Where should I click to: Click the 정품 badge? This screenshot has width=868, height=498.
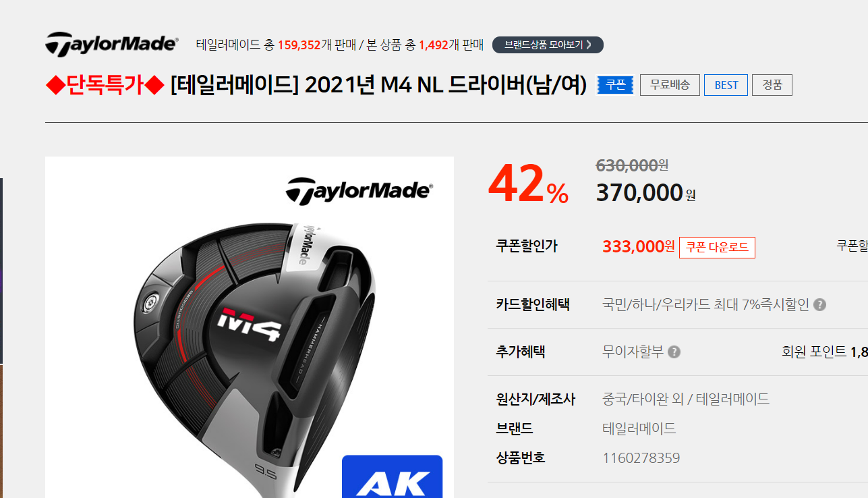click(772, 85)
